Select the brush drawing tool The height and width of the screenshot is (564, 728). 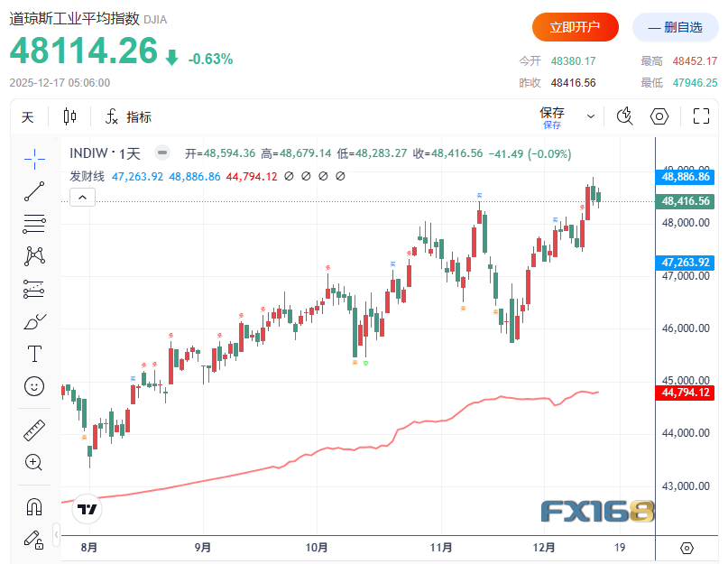click(x=34, y=321)
